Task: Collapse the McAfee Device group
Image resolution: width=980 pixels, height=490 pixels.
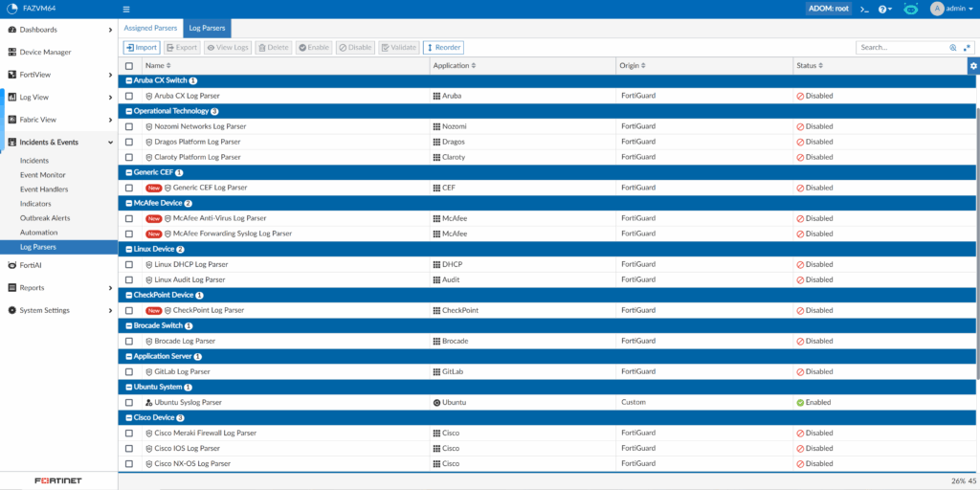Action: click(129, 203)
